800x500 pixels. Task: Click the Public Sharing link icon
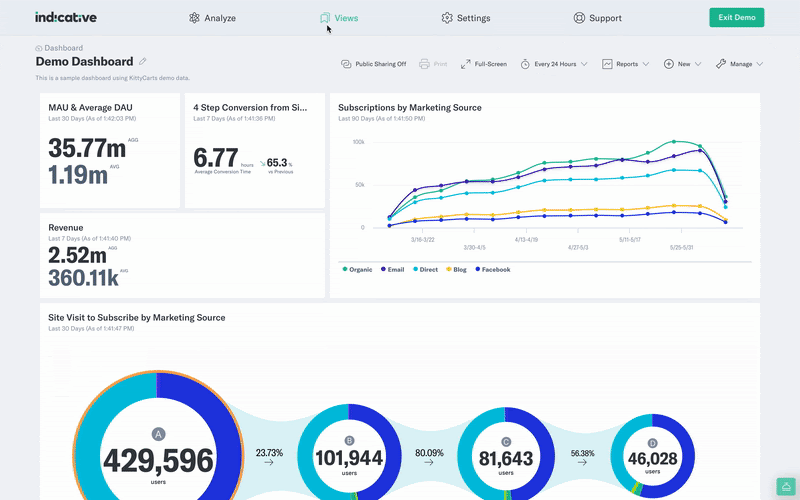tap(346, 64)
